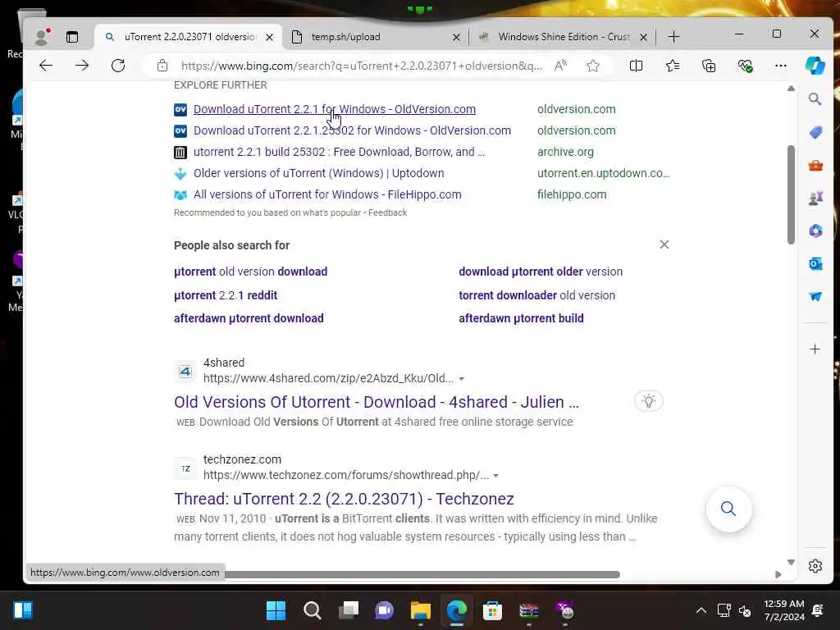Open the paper plane sidebar icon
Screen dimensions: 840x630
[815, 296]
